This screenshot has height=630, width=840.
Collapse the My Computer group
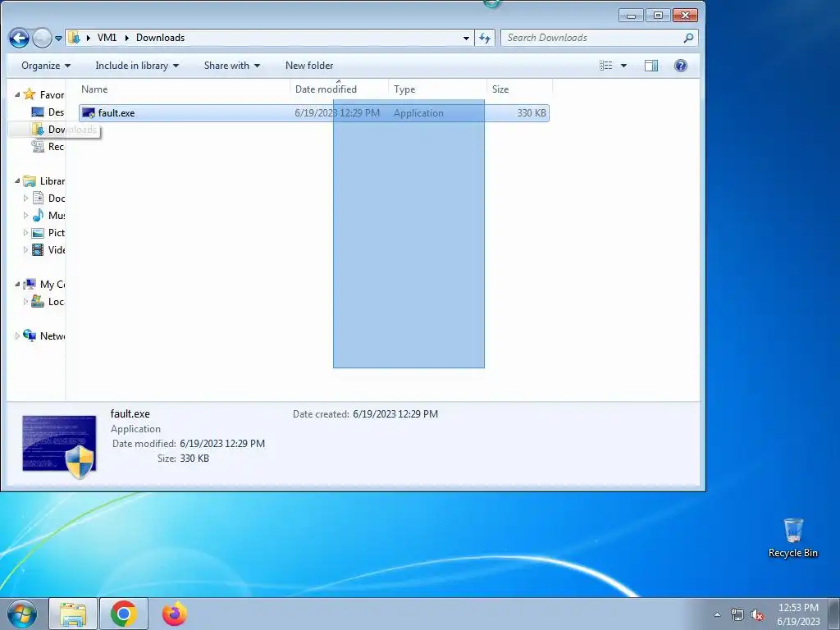click(17, 284)
